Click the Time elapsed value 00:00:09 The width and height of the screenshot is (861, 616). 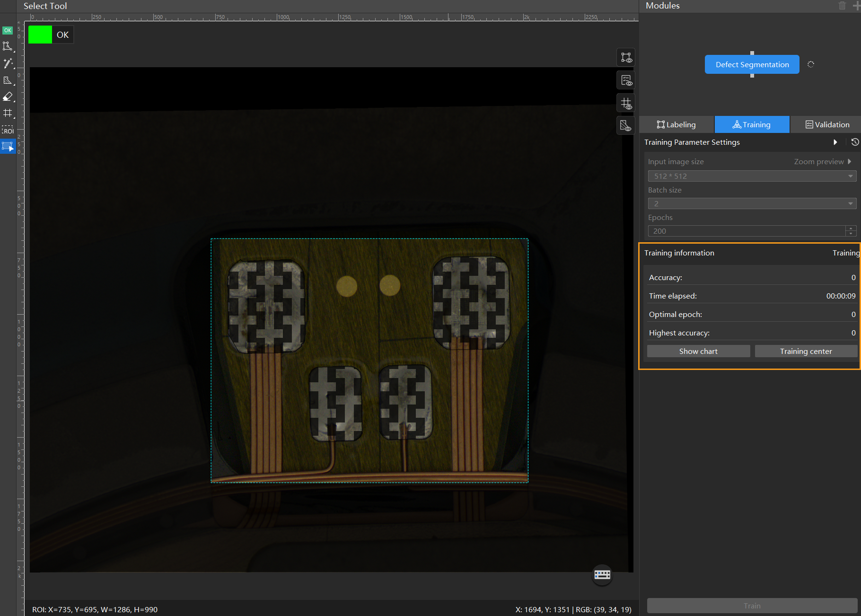(x=841, y=296)
